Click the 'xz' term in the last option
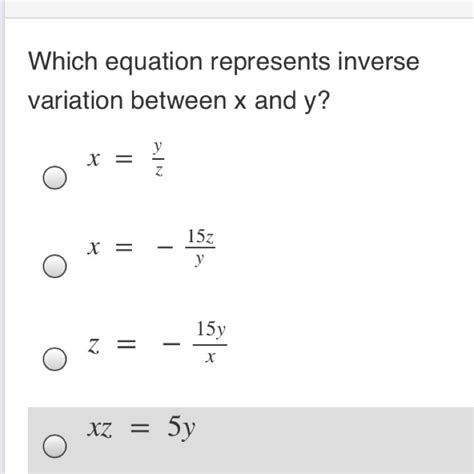Image resolution: width=474 pixels, height=474 pixels. pos(99,430)
